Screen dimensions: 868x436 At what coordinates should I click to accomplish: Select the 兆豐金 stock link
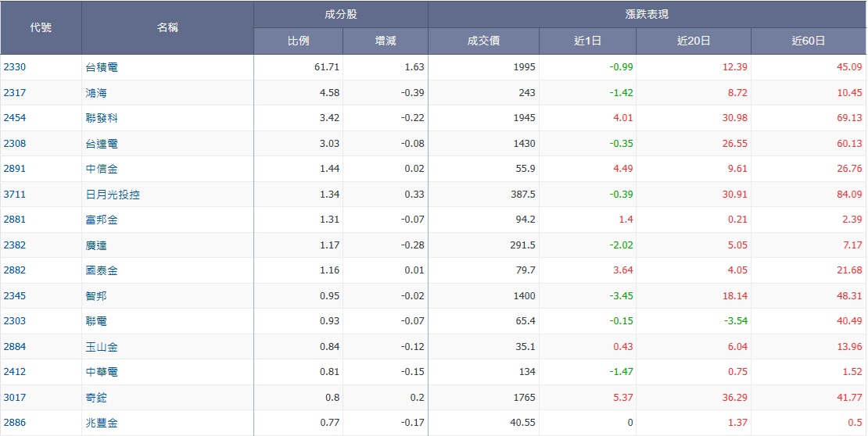tap(102, 423)
